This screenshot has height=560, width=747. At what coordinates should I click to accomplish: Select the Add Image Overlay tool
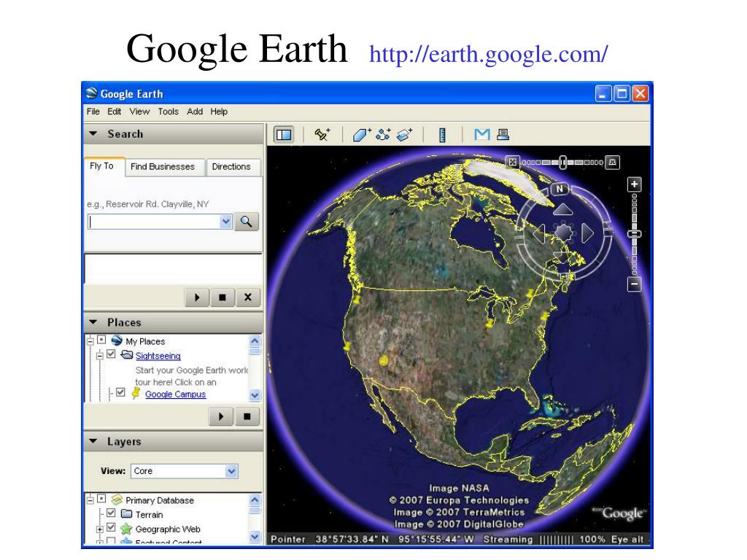tap(404, 135)
